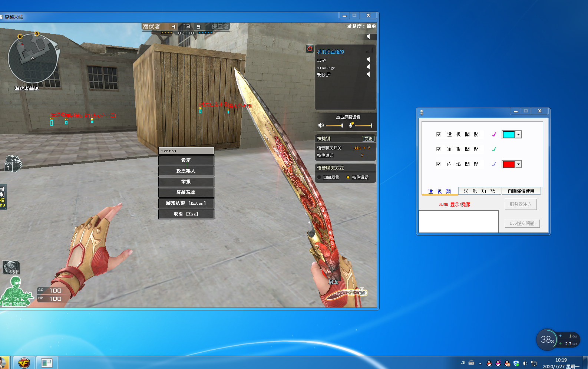Screen dimensions: 588x369
Task: Click the damage down helmet icon
Action: pyautogui.click(x=11, y=267)
